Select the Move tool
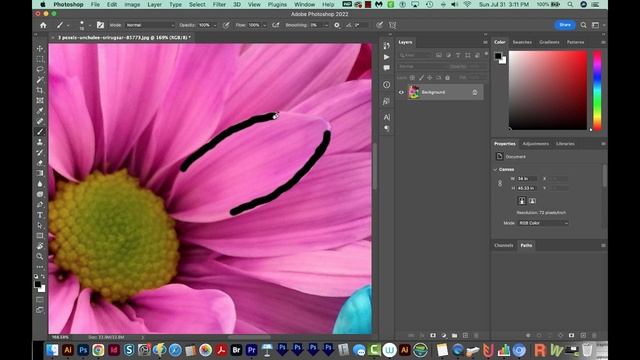This screenshot has height=360, width=640. (40, 48)
